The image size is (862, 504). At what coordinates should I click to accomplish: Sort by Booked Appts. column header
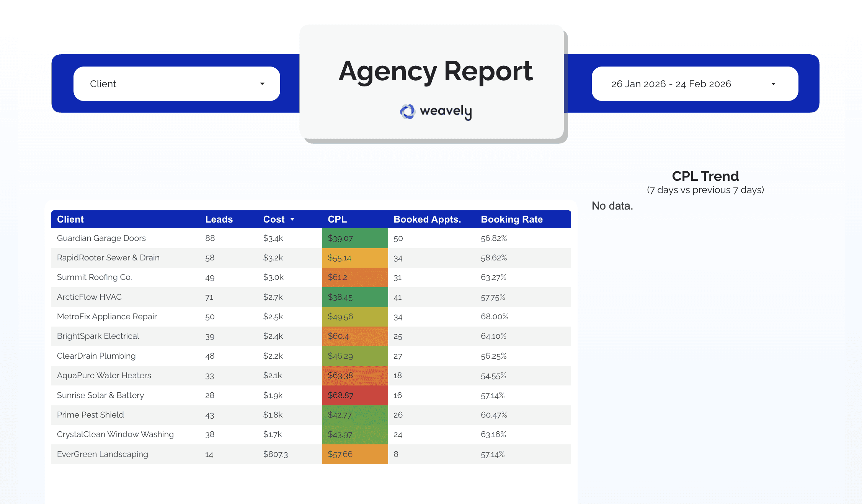(x=427, y=219)
